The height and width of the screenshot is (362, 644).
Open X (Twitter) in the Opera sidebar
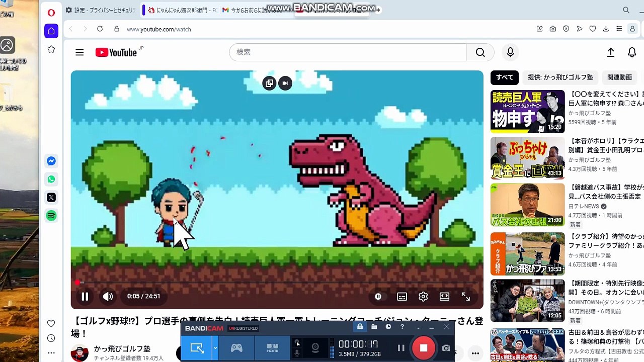coord(51,198)
